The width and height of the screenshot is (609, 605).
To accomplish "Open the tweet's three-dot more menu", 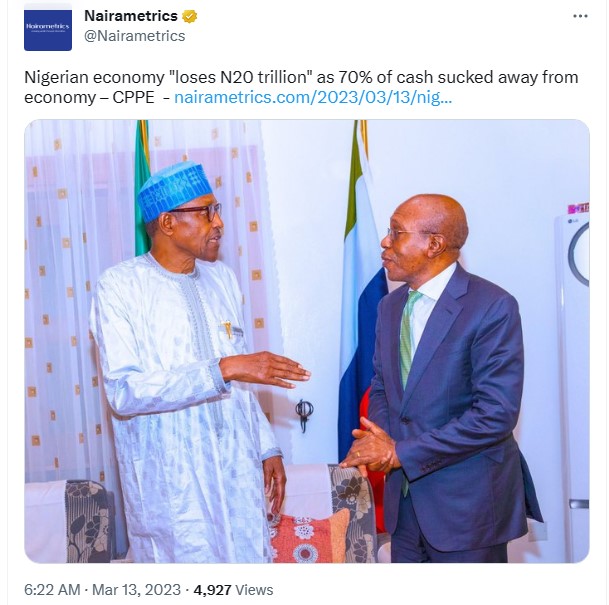I will pyautogui.click(x=580, y=16).
